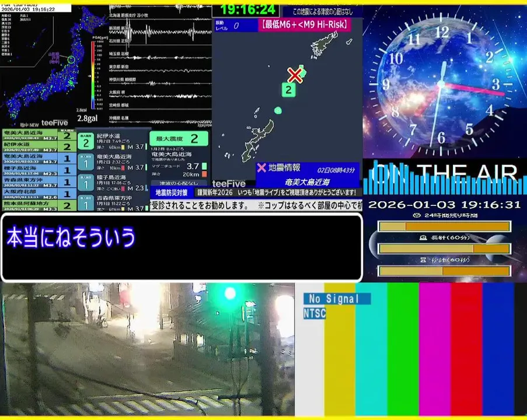The height and width of the screenshot is (420, 527).
Task: Select 紀伊水道 07:49 M3.7 list row
Action: [x=39, y=147]
